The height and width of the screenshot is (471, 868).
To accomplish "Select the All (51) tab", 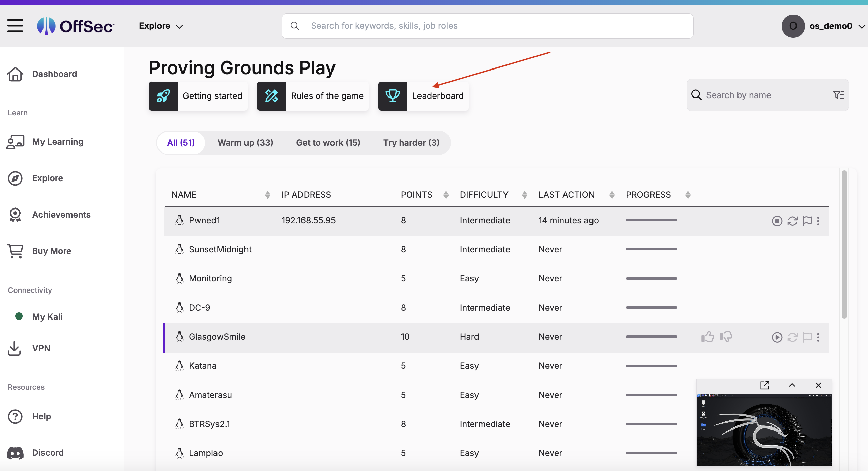I will click(181, 143).
